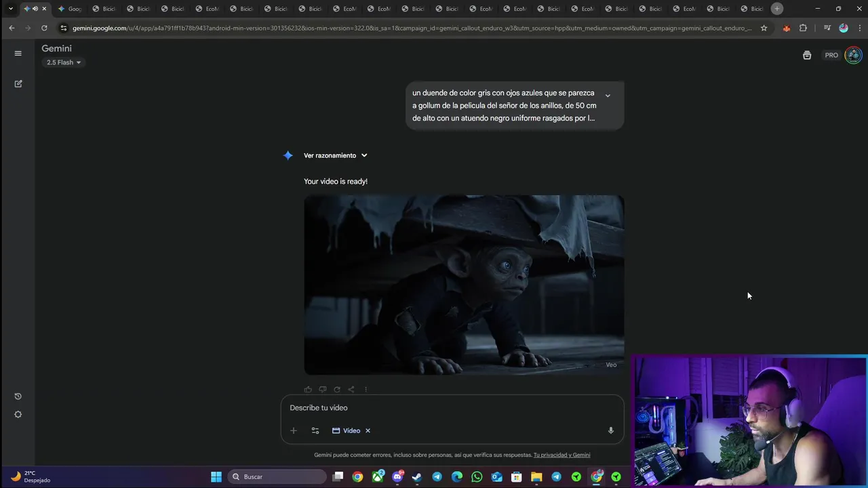Open the 2.5 Flash model selector
Screen dimensions: 868x488
click(64, 62)
